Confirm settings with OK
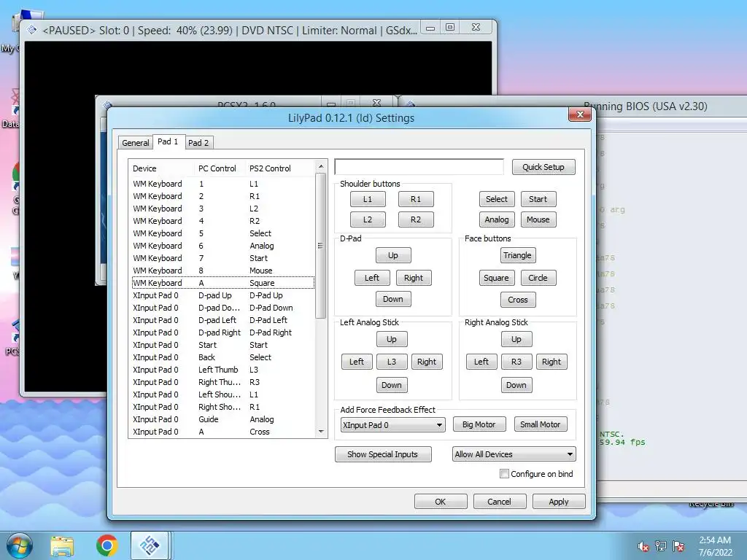The height and width of the screenshot is (560, 747). click(x=441, y=502)
